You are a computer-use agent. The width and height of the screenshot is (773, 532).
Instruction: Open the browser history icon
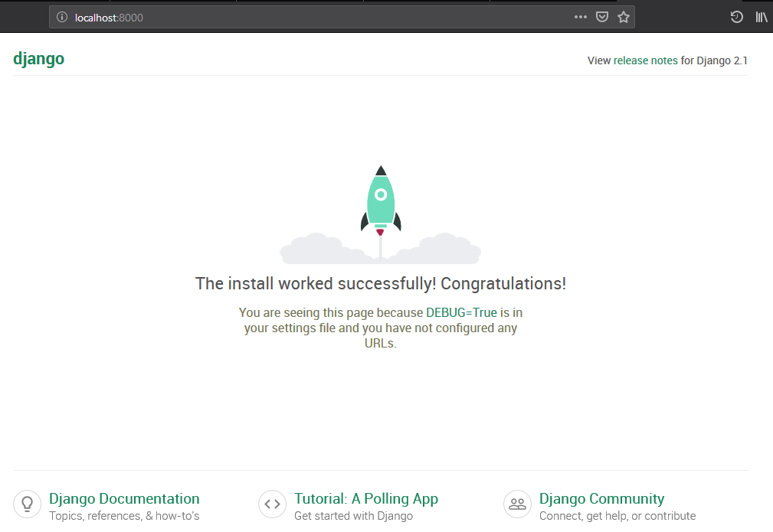coord(737,17)
